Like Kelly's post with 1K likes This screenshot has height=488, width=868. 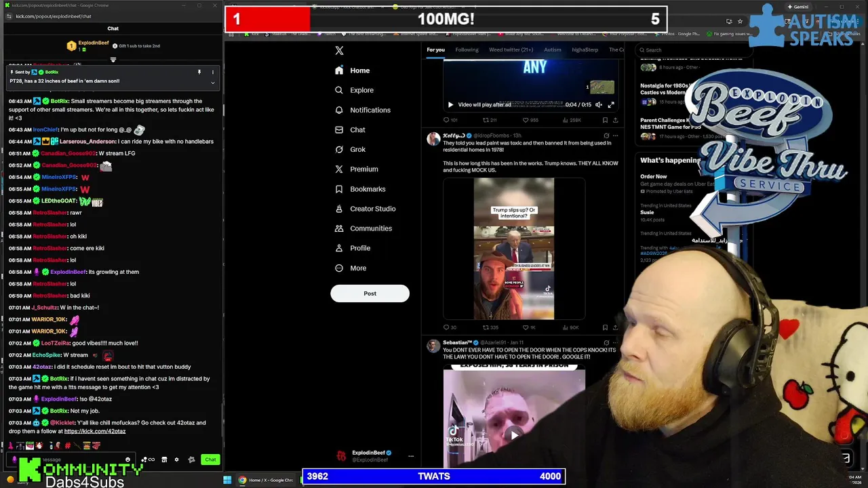coord(529,327)
